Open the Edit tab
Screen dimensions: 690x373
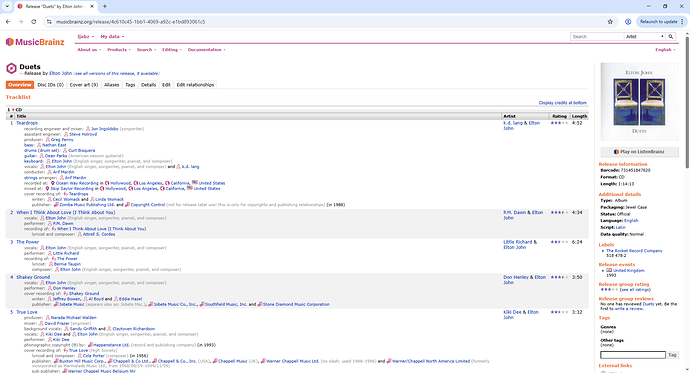pyautogui.click(x=166, y=85)
